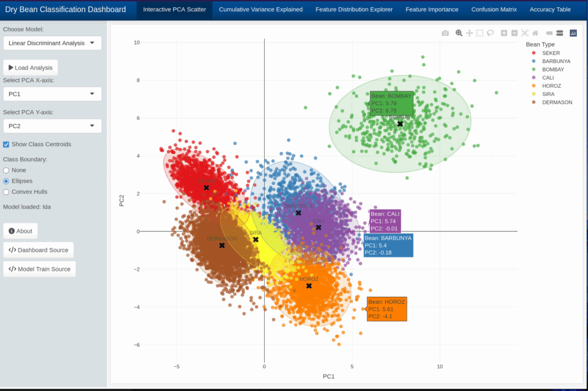
Task: Click the Zoom In plus icon
Action: (x=504, y=33)
